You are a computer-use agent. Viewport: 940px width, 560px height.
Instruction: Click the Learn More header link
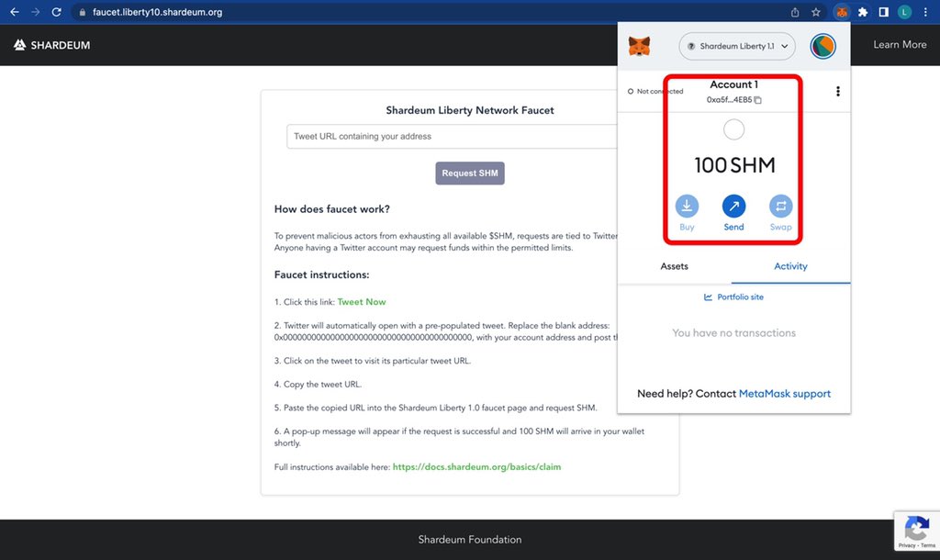[900, 44]
